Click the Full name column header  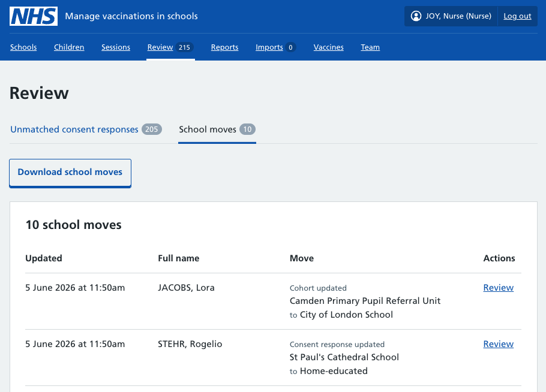178,258
